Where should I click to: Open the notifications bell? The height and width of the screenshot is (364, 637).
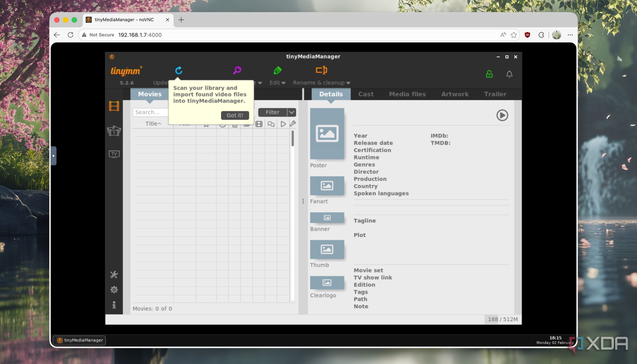pos(509,74)
